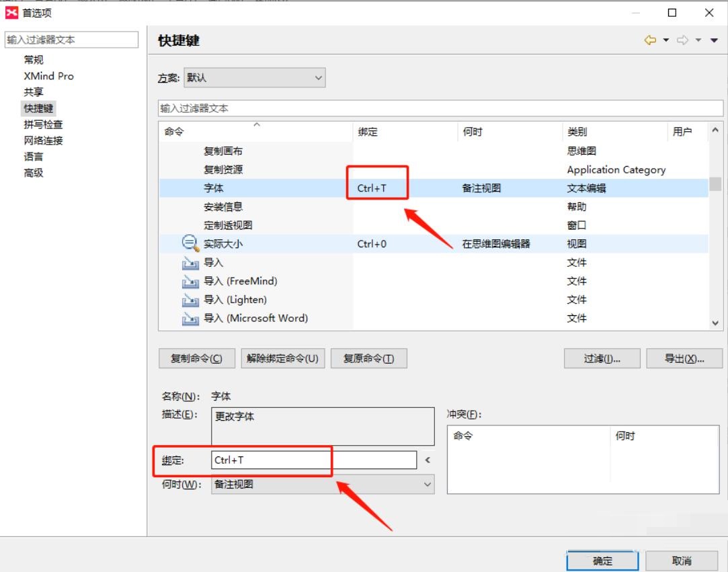Image resolution: width=728 pixels, height=572 pixels.
Task: Click the 在思维图编辑器 cell
Action: point(496,244)
